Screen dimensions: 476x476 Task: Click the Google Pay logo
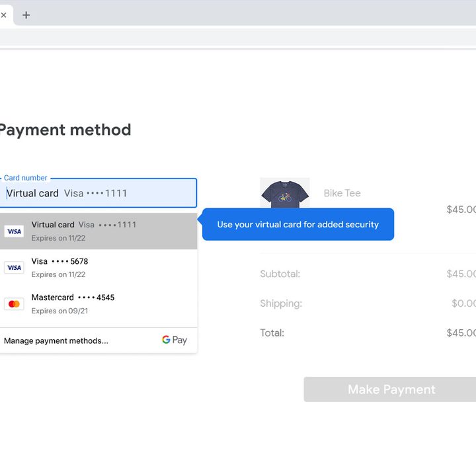coord(175,340)
